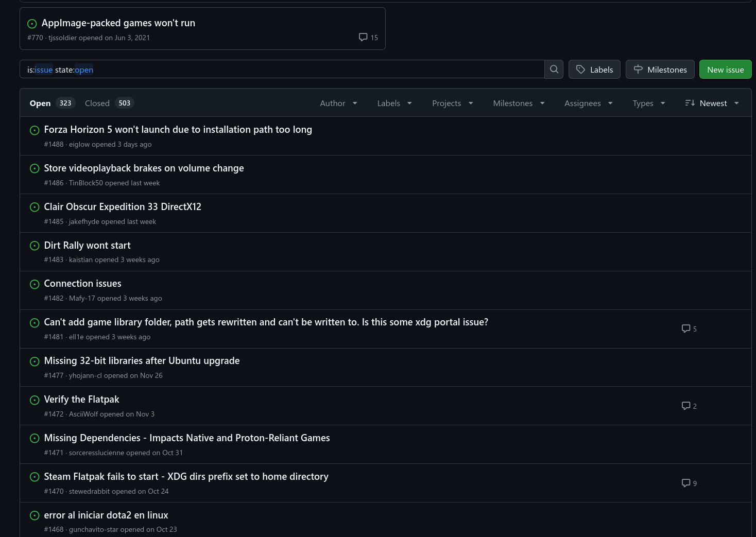Click open-issue icon beside Missing 32-bit libraries
The height and width of the screenshot is (537, 756).
coord(35,361)
